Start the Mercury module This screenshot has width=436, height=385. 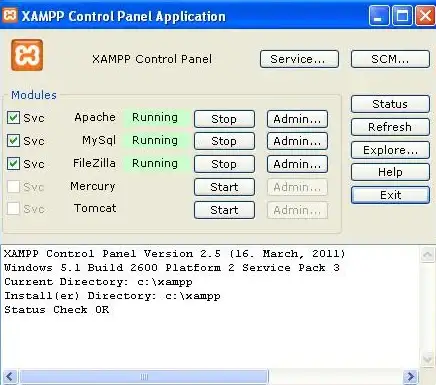[x=224, y=187]
